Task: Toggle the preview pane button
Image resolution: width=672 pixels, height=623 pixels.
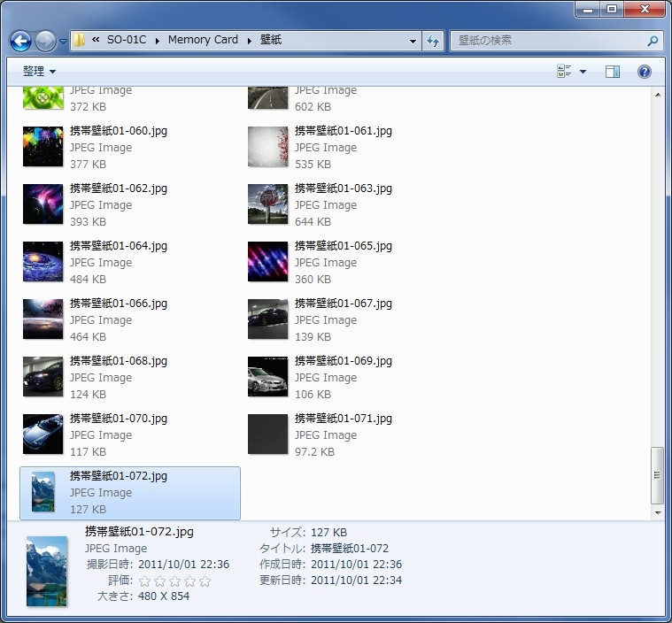Action: 613,72
